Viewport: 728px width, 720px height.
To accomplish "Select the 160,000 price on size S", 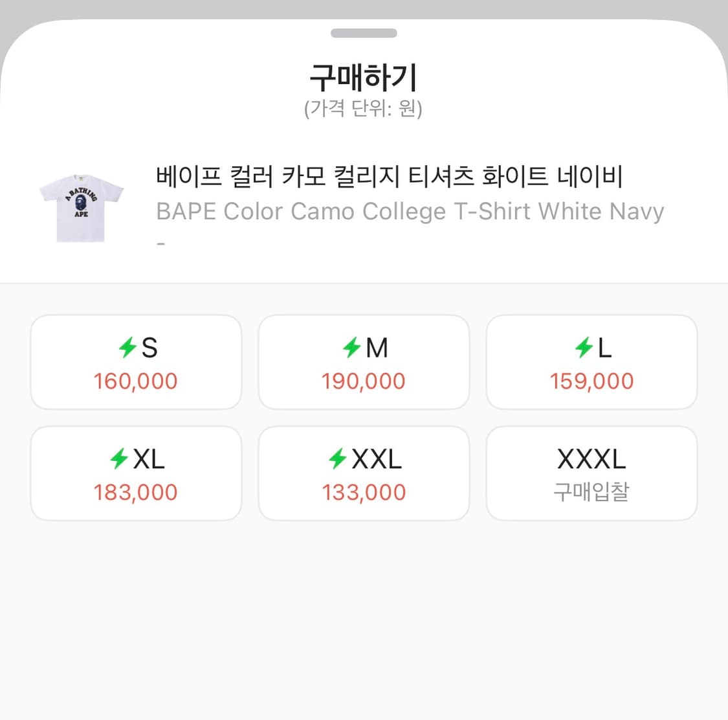I will [136, 381].
